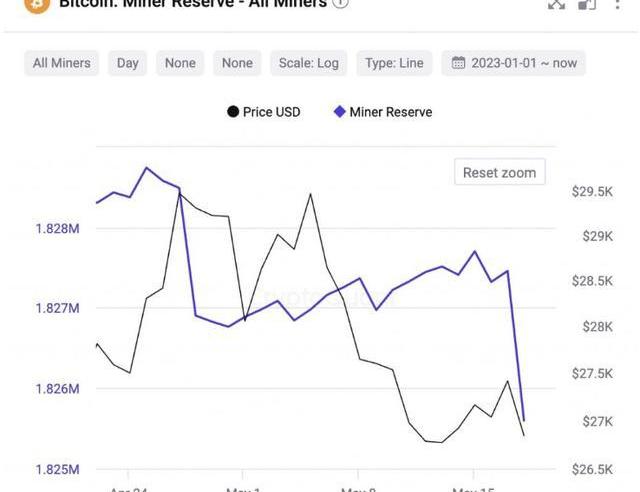Expand the chart to fullscreen
The width and height of the screenshot is (640, 492).
click(557, 4)
